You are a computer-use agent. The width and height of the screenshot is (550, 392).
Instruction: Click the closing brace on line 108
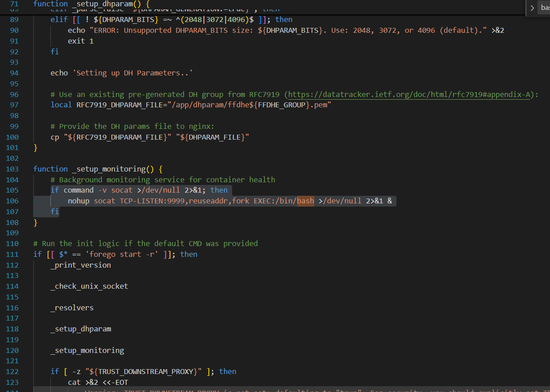tap(35, 222)
